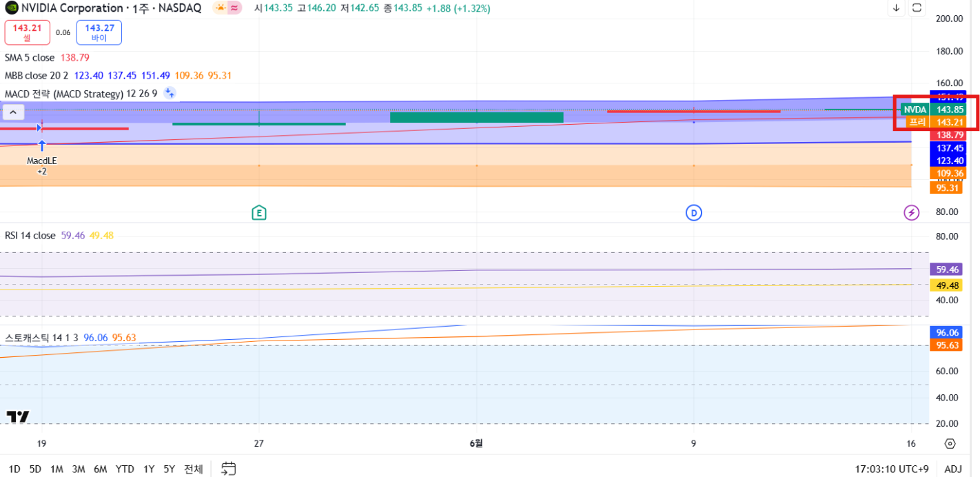This screenshot has width=980, height=477.
Task: Click the 0.06 spread value between the sell and buy buttons
Action: pyautogui.click(x=63, y=32)
